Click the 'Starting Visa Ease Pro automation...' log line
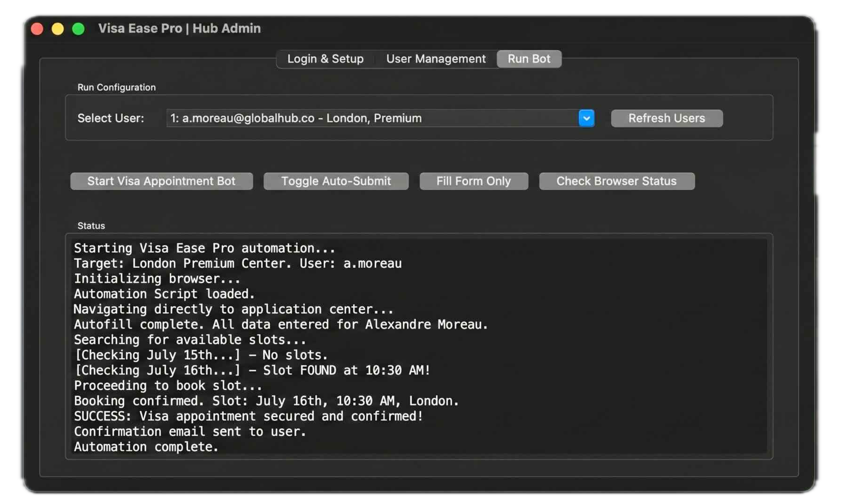This screenshot has width=842, height=504. click(205, 248)
